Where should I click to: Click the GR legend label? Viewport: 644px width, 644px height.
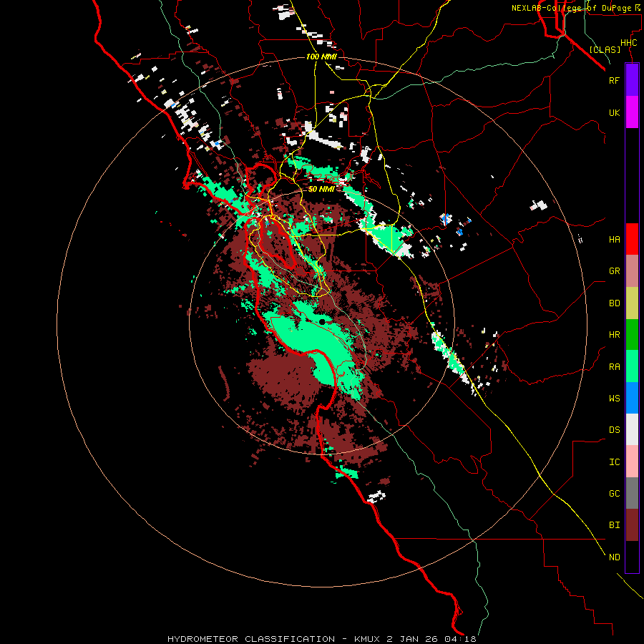(614, 271)
